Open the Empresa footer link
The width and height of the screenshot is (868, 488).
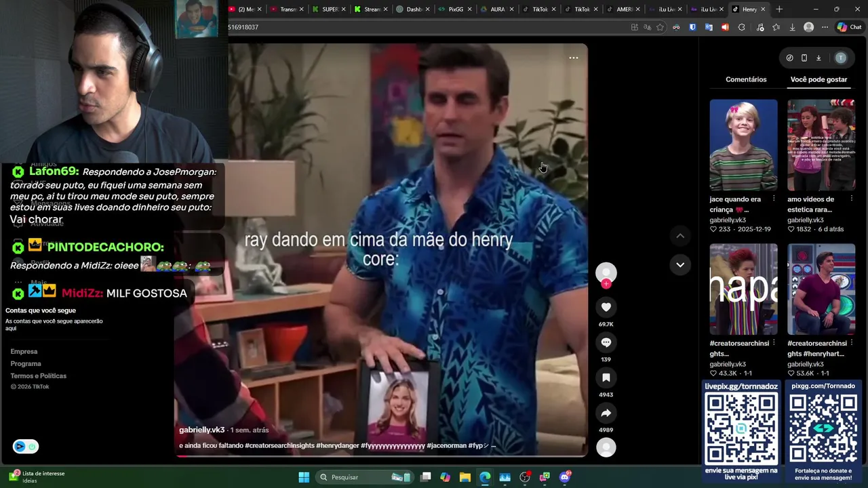[x=24, y=351]
